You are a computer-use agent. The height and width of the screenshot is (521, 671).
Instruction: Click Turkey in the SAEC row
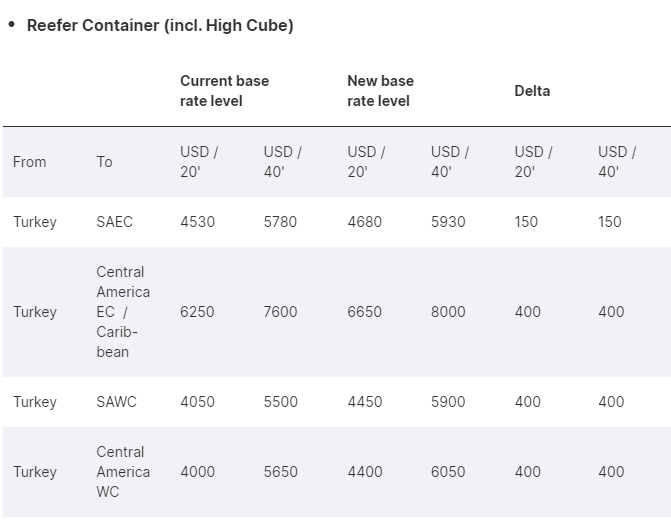(x=35, y=222)
